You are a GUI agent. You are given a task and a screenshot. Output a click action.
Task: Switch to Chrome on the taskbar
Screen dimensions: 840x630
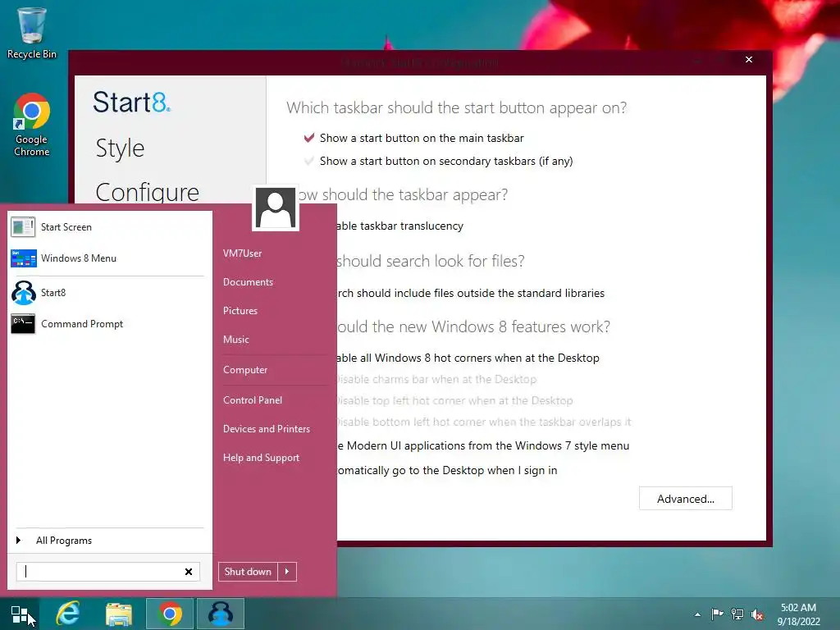tap(169, 614)
